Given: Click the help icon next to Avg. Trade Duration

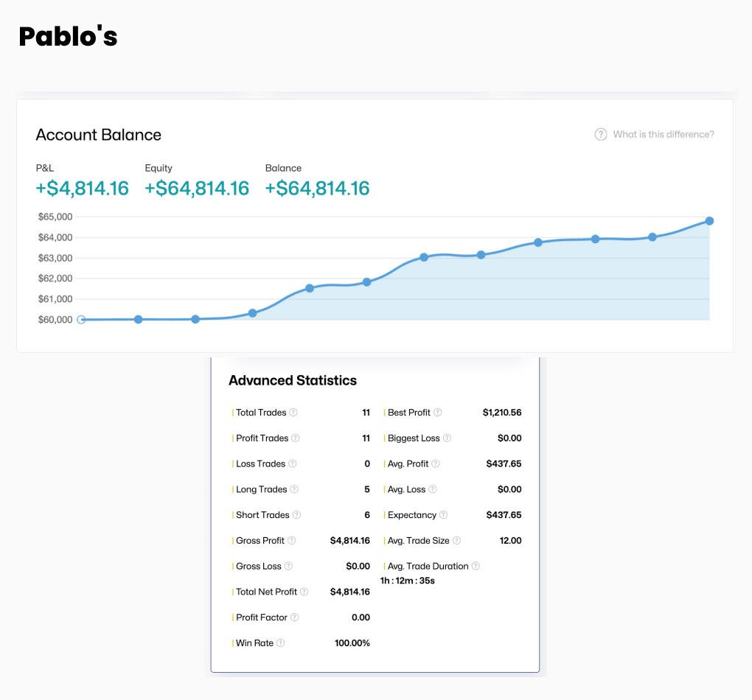Looking at the screenshot, I should (x=476, y=567).
